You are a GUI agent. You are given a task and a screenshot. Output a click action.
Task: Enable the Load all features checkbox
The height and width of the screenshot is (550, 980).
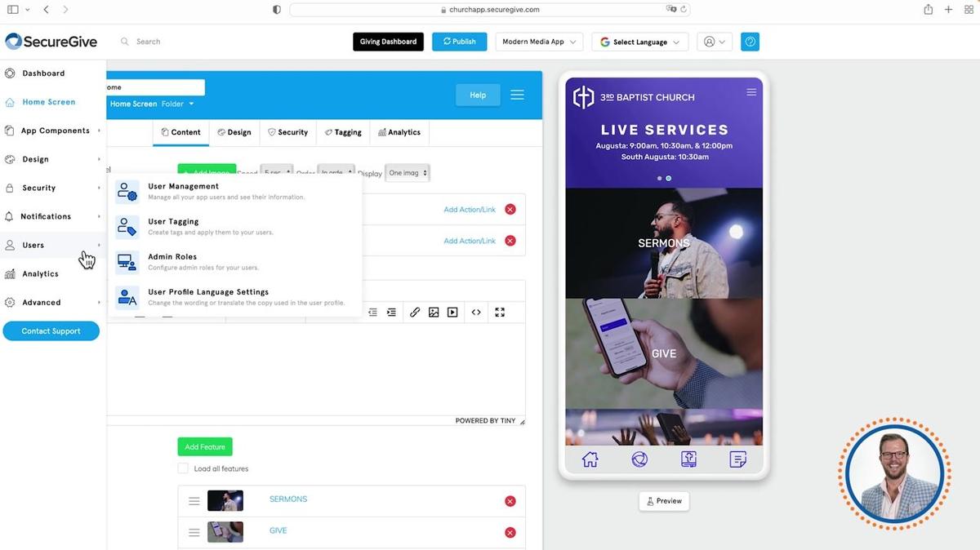coord(183,468)
